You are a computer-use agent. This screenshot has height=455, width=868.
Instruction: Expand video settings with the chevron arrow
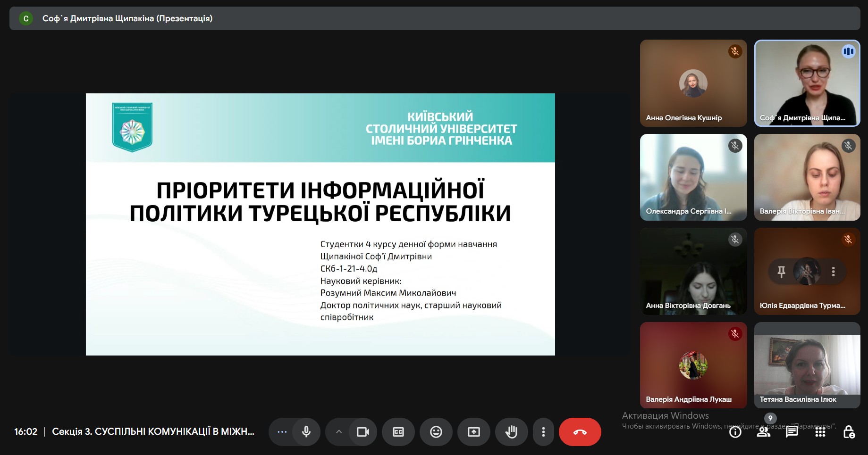[x=339, y=432]
